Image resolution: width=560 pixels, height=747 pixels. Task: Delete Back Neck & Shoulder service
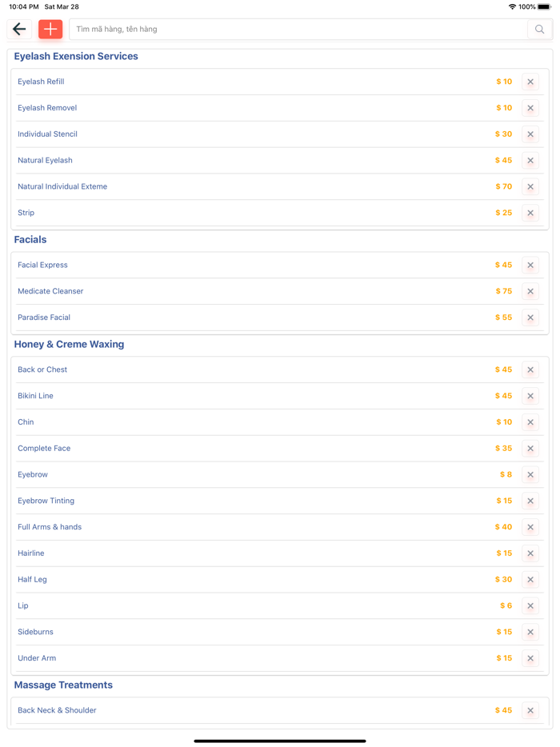point(530,710)
